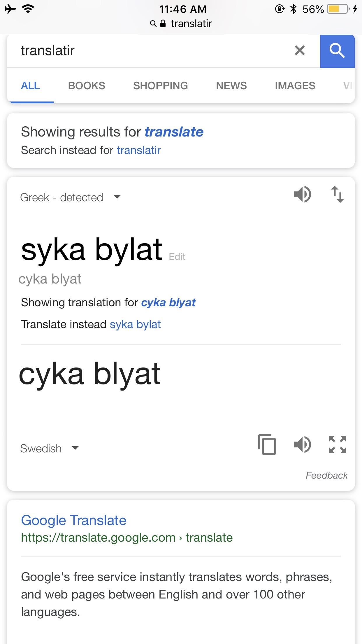The width and height of the screenshot is (362, 644).
Task: Focus the translatir search input field
Action: pos(146,50)
